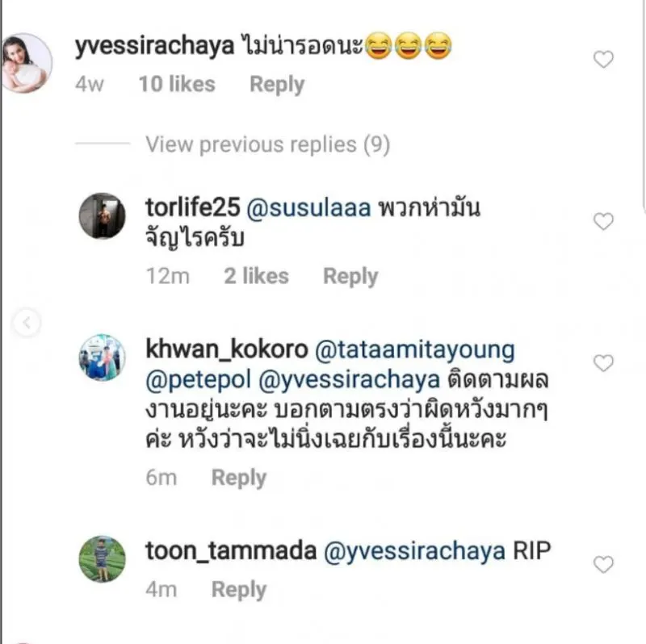
Task: Like torlife25's reply with the heart icon
Action: pos(603,222)
